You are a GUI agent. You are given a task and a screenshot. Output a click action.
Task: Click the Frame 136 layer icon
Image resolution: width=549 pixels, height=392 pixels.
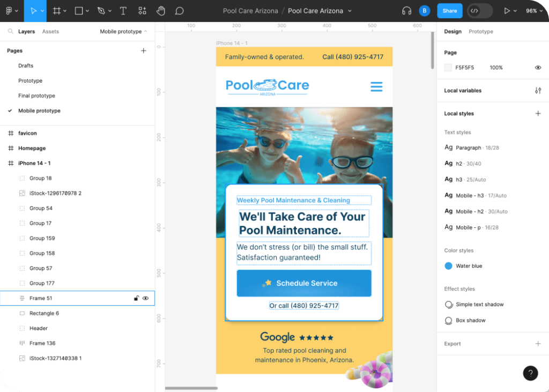coord(22,343)
